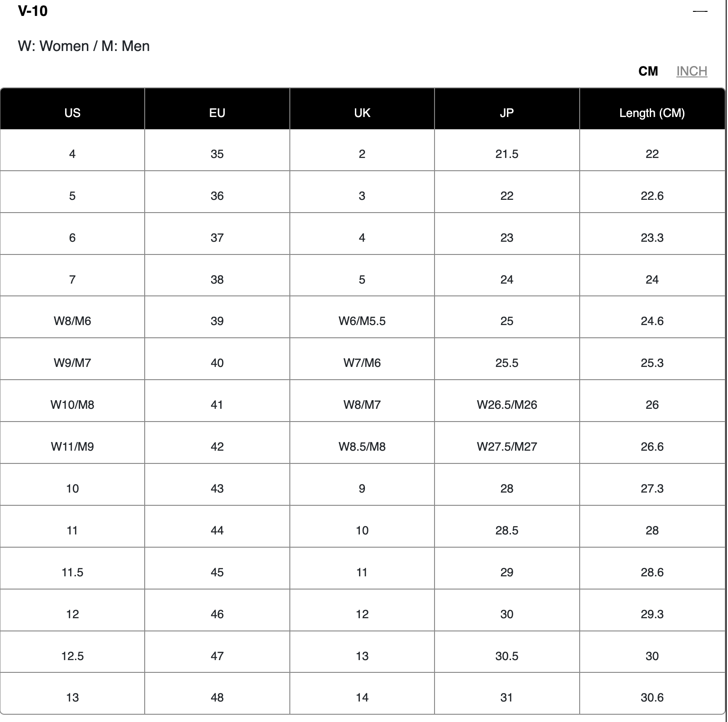
Task: Click the 27.3 length cell
Action: point(652,488)
